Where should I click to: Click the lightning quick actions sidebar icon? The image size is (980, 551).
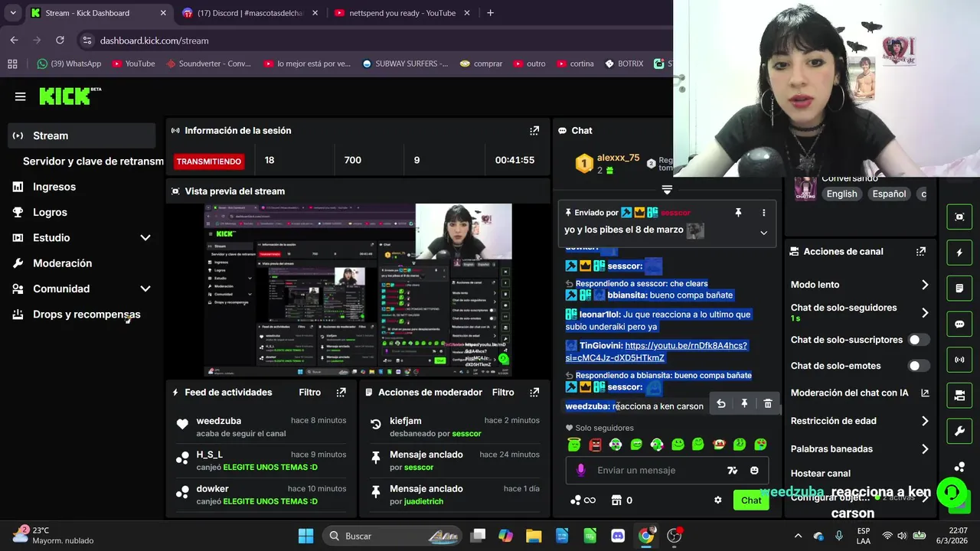pos(959,253)
